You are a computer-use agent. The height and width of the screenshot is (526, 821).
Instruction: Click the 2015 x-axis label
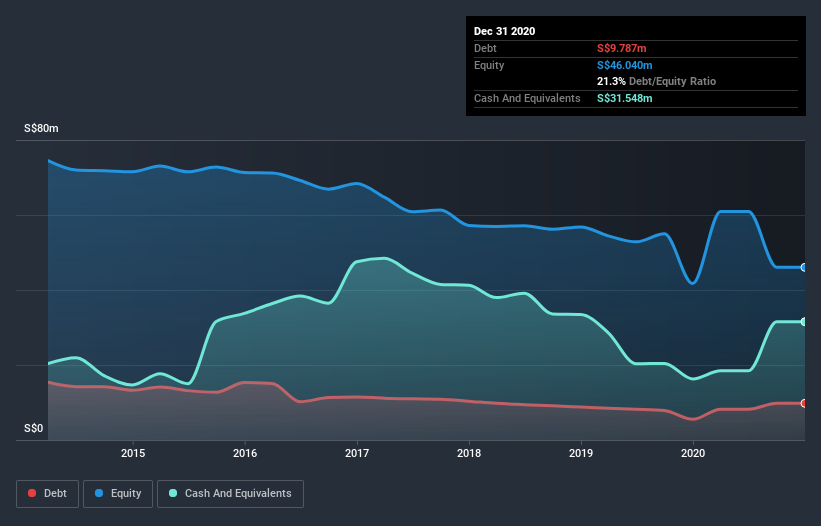click(133, 453)
